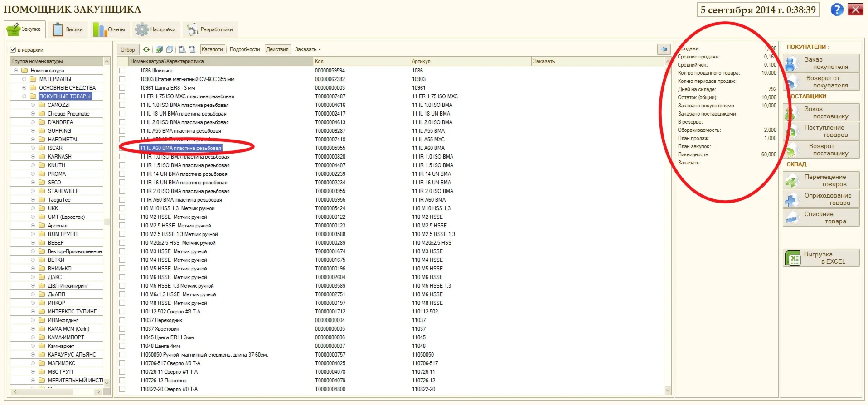
Task: Click the Заказ покупателя user icon
Action: [x=791, y=63]
